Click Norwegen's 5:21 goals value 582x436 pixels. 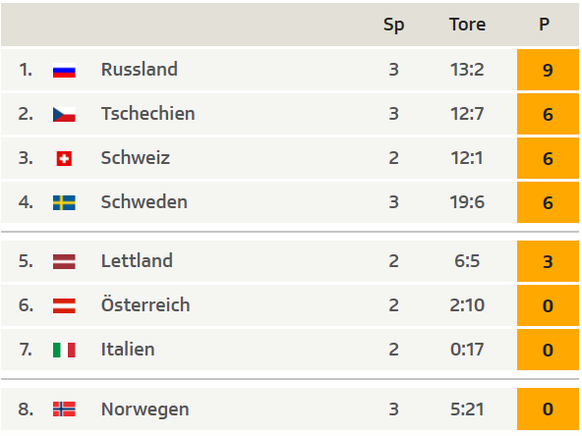click(467, 409)
